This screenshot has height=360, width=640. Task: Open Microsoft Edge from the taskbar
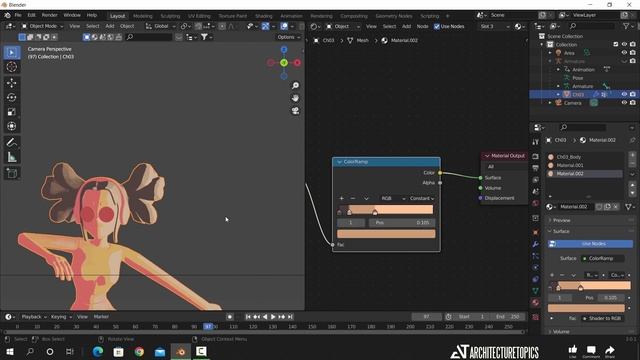tap(98, 351)
